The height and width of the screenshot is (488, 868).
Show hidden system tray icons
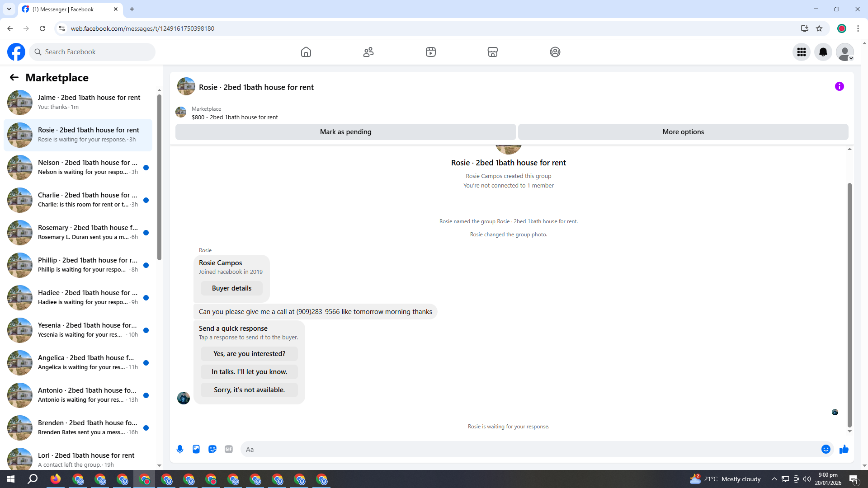click(x=774, y=479)
